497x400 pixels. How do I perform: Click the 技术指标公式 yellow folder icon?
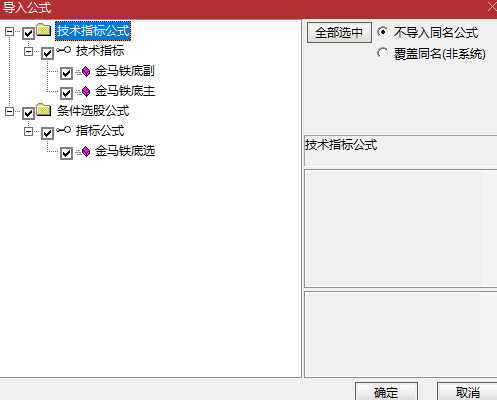(44, 30)
